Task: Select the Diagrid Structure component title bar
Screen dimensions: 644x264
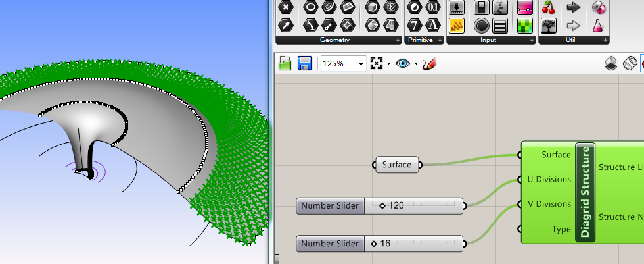Action: [x=586, y=192]
